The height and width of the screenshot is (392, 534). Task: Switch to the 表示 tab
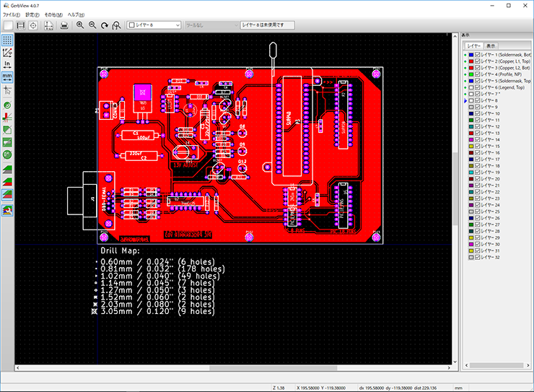point(490,45)
